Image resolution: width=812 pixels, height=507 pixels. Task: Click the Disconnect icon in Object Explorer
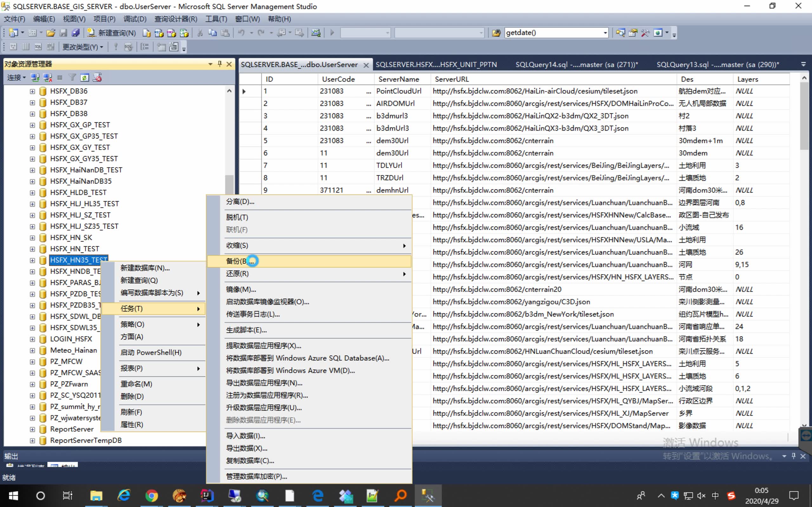tap(48, 77)
